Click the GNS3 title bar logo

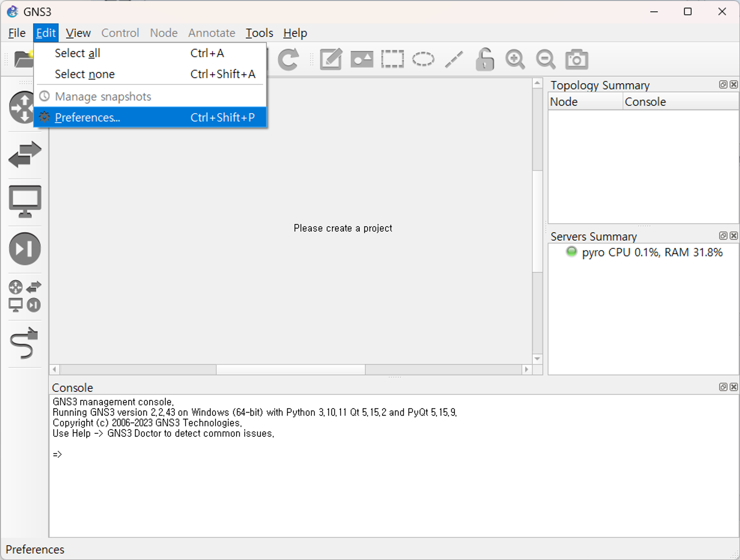[x=13, y=12]
